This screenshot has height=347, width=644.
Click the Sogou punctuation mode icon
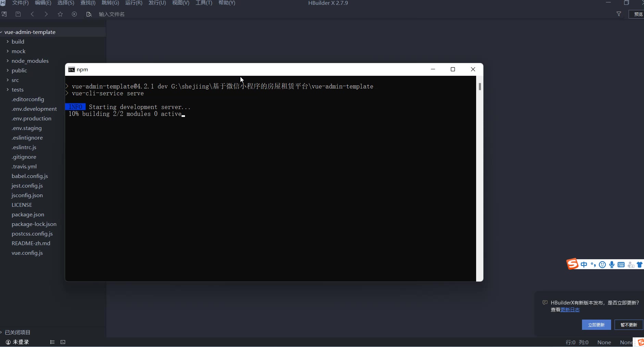pos(593,265)
